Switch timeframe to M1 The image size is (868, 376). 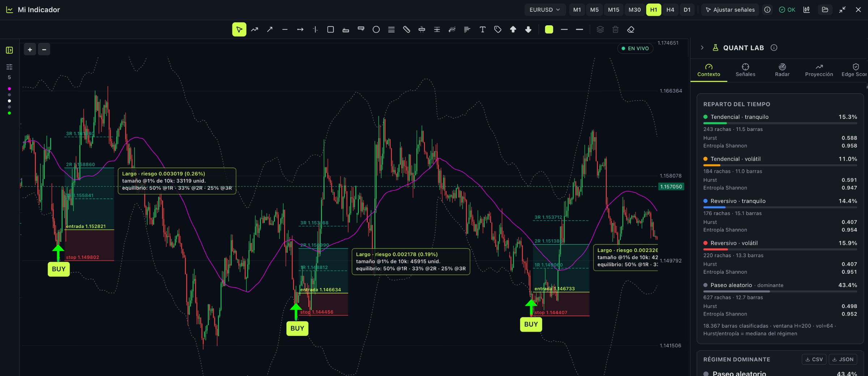point(577,10)
